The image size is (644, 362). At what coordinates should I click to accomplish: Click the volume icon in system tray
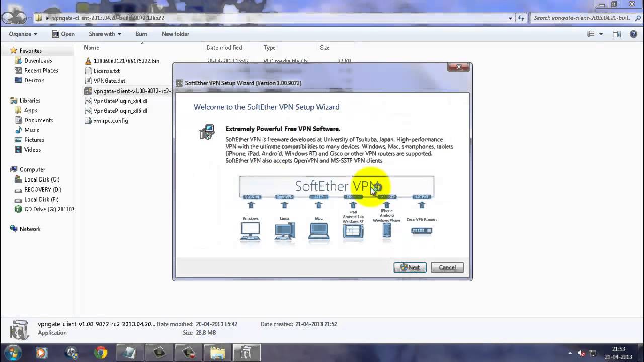[x=582, y=353]
